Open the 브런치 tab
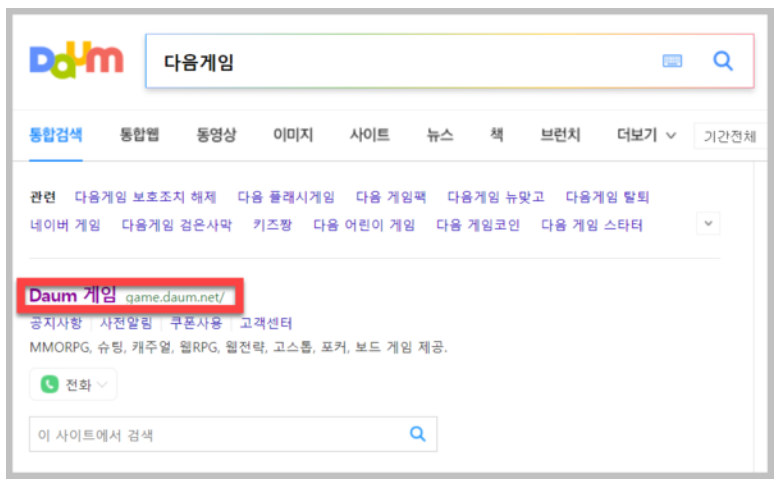 tap(560, 135)
